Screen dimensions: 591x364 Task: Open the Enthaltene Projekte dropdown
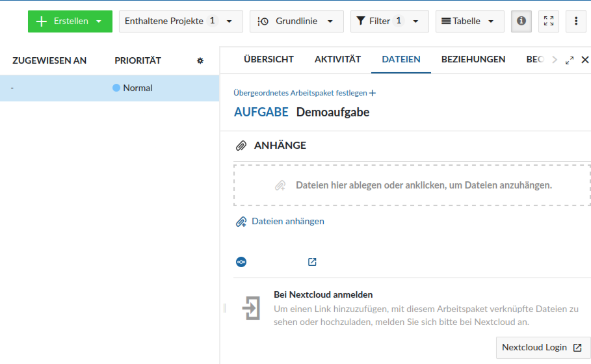tap(181, 21)
